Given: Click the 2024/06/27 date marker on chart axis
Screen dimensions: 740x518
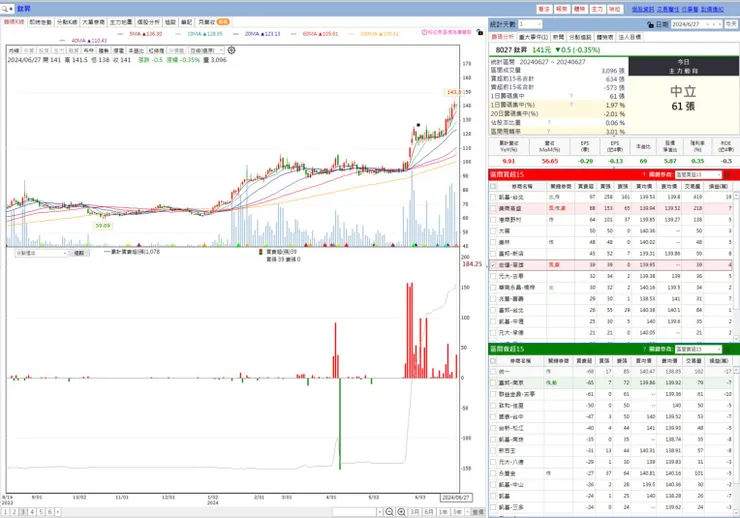Looking at the screenshot, I should tap(455, 497).
